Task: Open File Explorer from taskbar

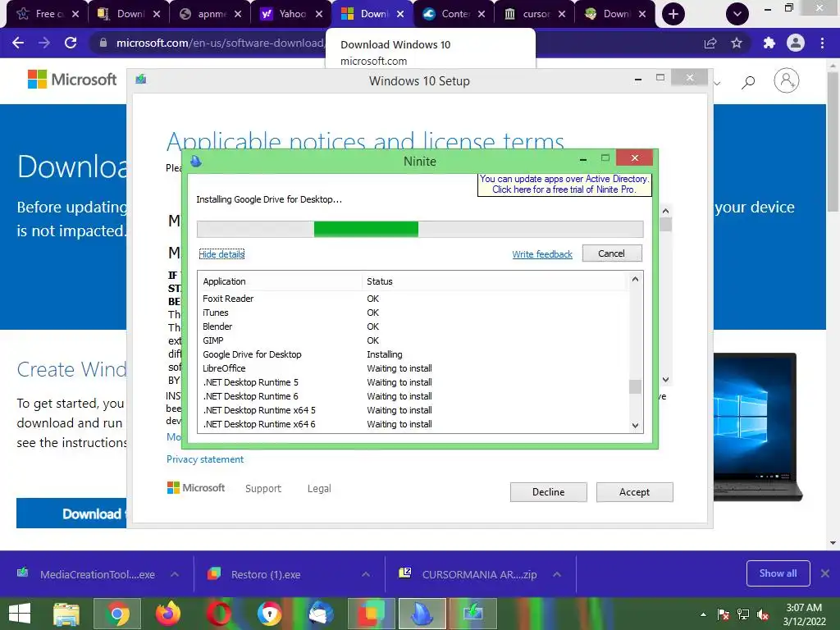Action: pos(66,614)
